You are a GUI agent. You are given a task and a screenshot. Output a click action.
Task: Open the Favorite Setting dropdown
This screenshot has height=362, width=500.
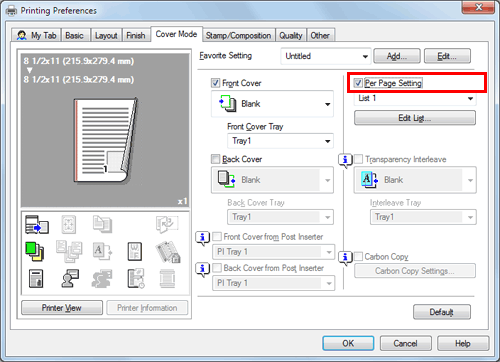pyautogui.click(x=326, y=56)
